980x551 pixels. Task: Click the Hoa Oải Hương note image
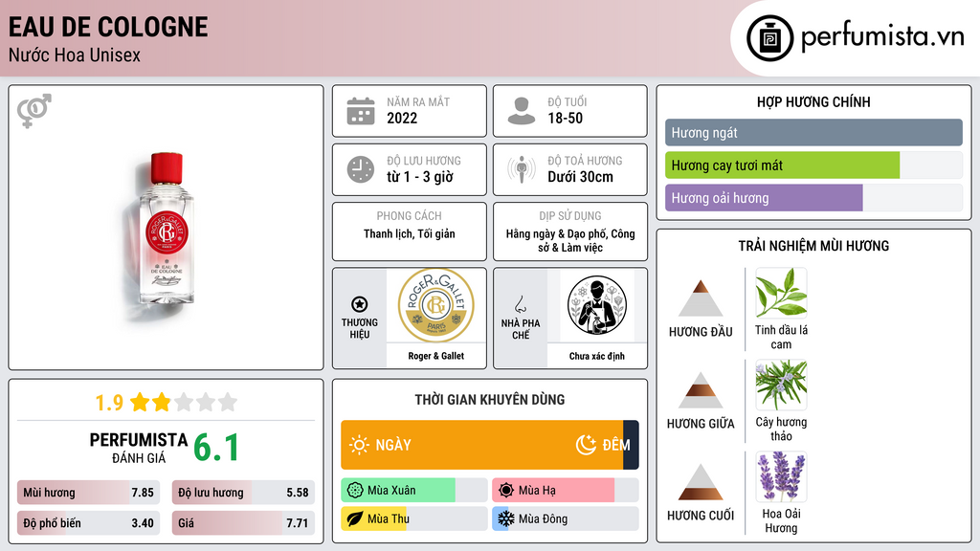781,476
